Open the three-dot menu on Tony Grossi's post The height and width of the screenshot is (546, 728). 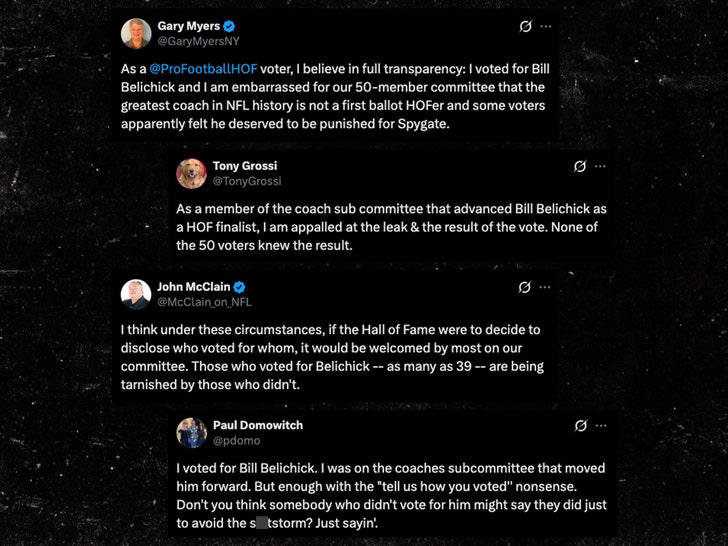click(x=600, y=165)
